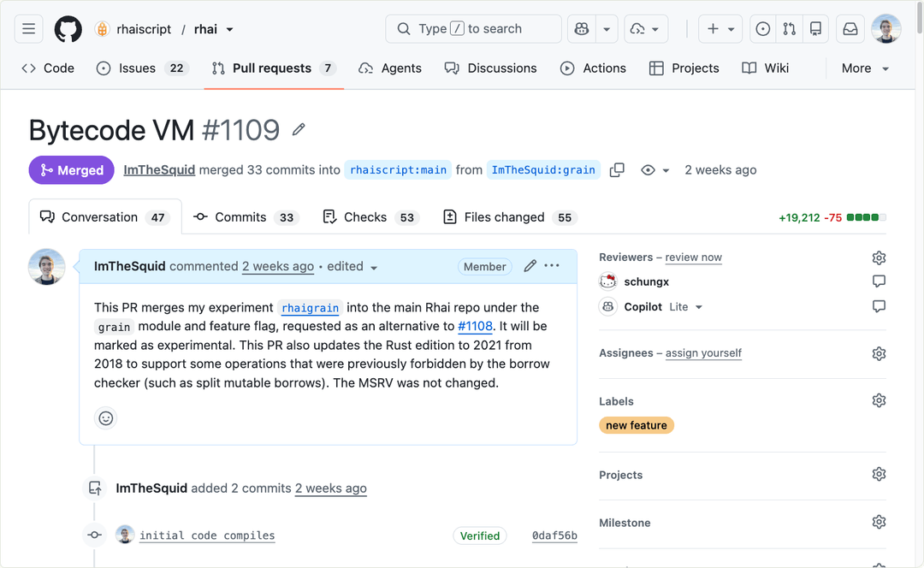Viewport: 924px width, 568px height.
Task: Open the Wiki tab
Action: 765,68
